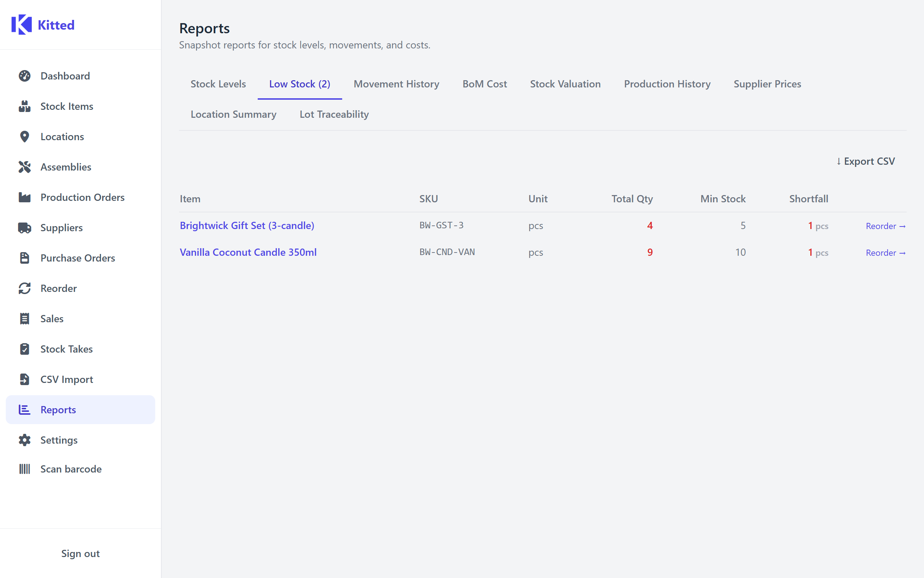Click the Purchase Orders document icon
The image size is (924, 578).
[x=25, y=258]
